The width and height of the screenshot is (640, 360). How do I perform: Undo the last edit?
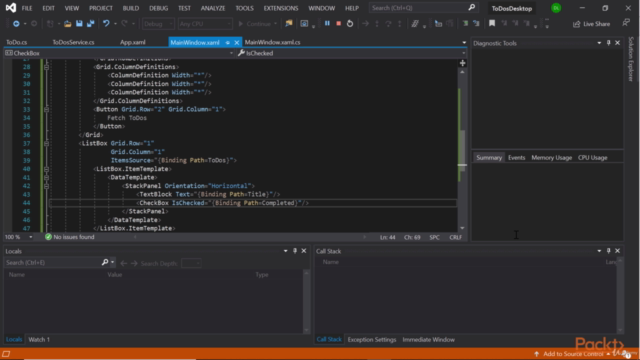click(106, 24)
